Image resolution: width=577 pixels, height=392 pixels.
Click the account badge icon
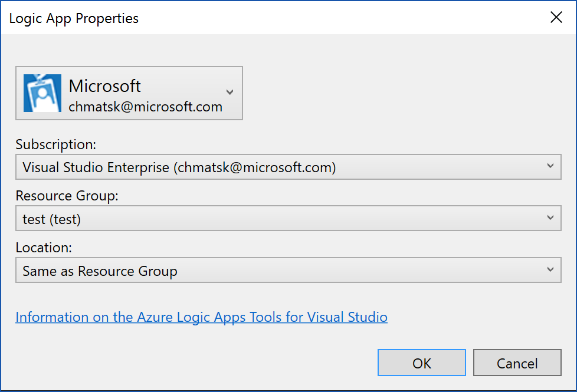(x=42, y=93)
